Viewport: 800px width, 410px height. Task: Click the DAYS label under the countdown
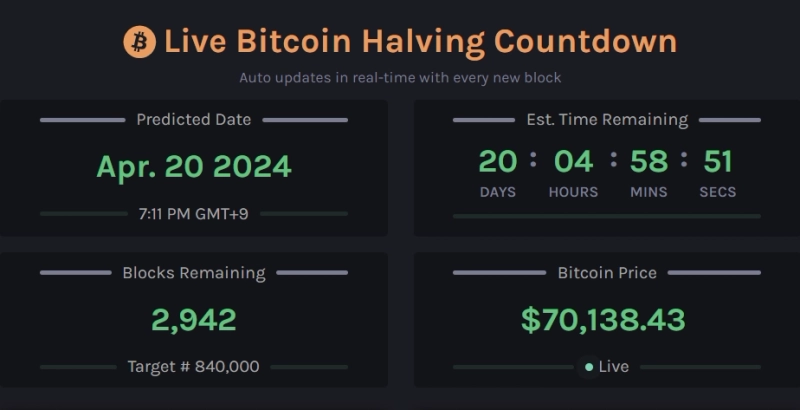498,192
